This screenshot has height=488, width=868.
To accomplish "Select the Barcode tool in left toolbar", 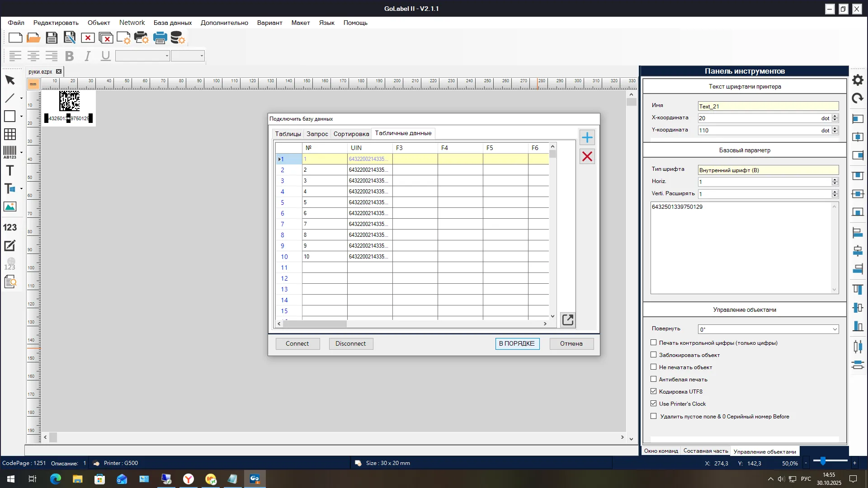I will [9, 152].
